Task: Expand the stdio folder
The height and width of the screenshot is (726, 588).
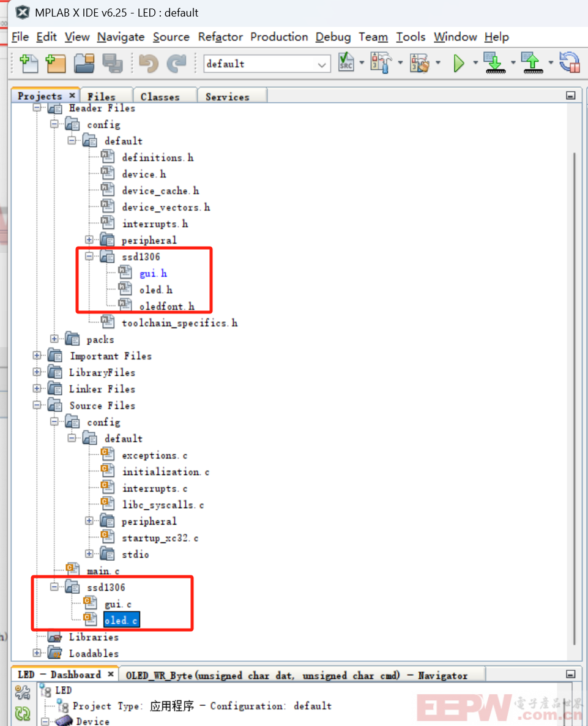Action: 89,554
